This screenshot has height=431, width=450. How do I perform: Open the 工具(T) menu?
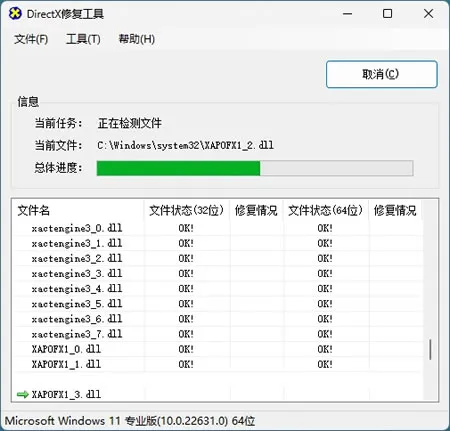point(83,39)
